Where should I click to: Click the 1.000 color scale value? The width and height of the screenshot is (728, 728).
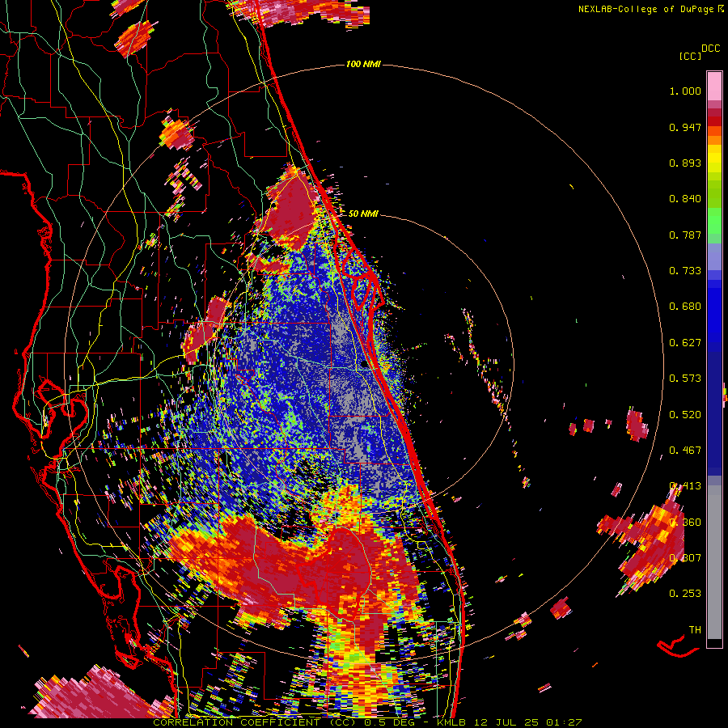[x=685, y=91]
